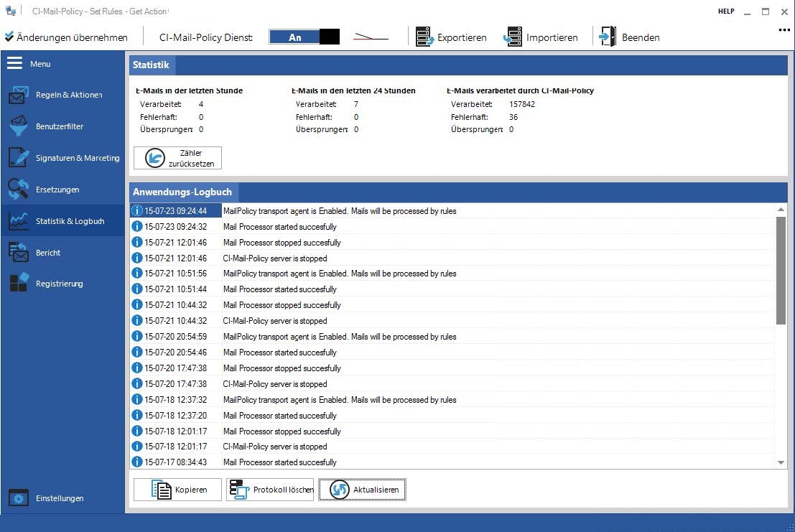Image resolution: width=795 pixels, height=532 pixels.
Task: Click the application icon in title bar
Action: point(10,11)
